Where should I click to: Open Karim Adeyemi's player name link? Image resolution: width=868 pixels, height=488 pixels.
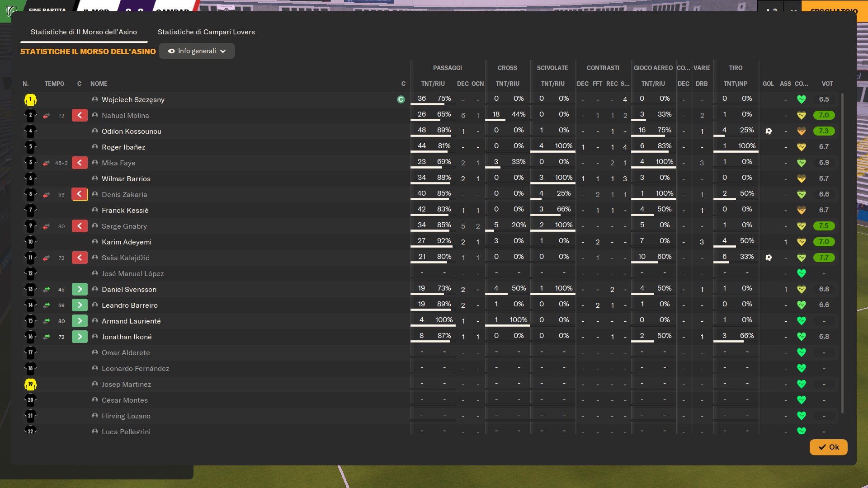(127, 242)
